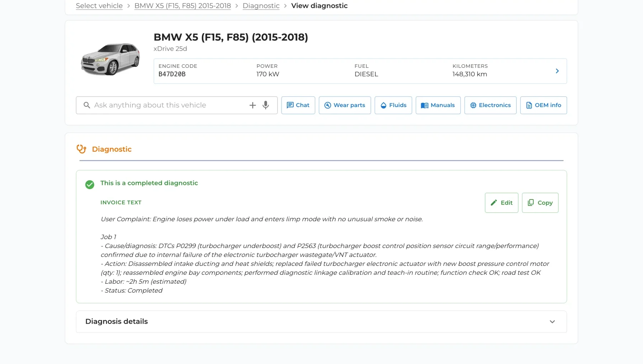643x364 pixels.
Task: Click the magnifier search icon
Action: 87,105
